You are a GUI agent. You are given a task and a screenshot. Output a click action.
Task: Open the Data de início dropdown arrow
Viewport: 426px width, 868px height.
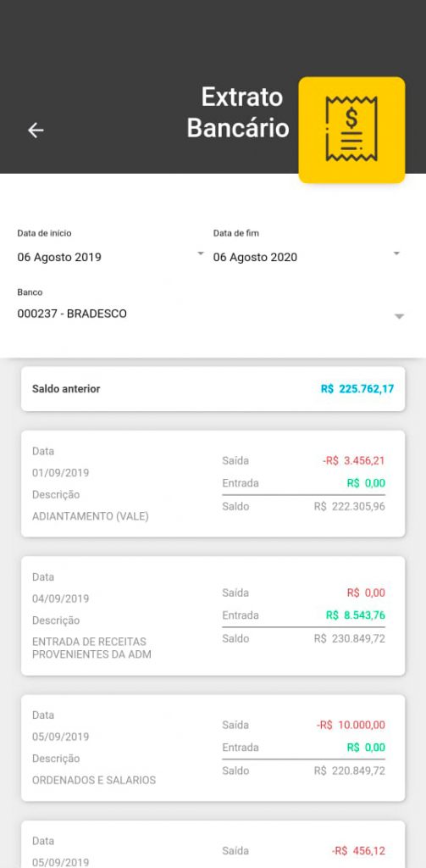pos(201,253)
